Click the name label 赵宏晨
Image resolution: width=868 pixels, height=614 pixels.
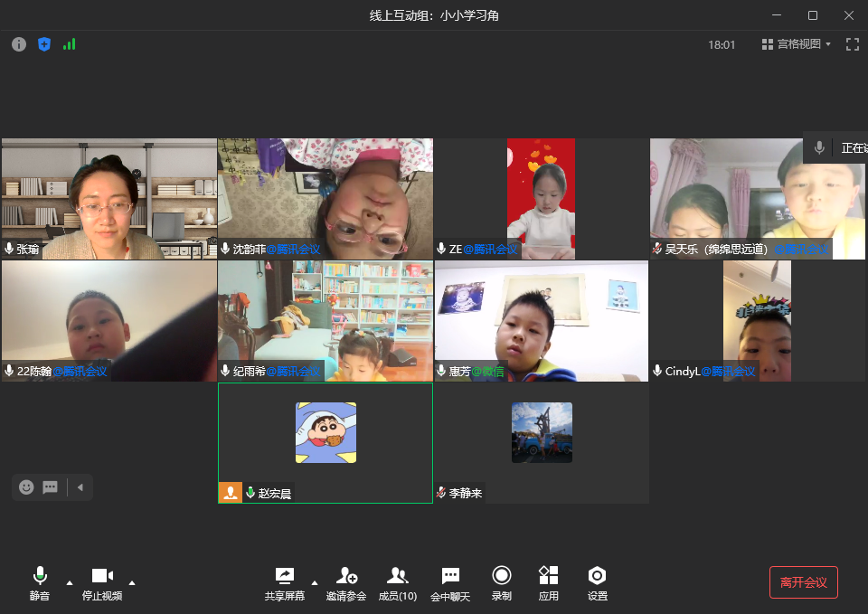(x=275, y=493)
